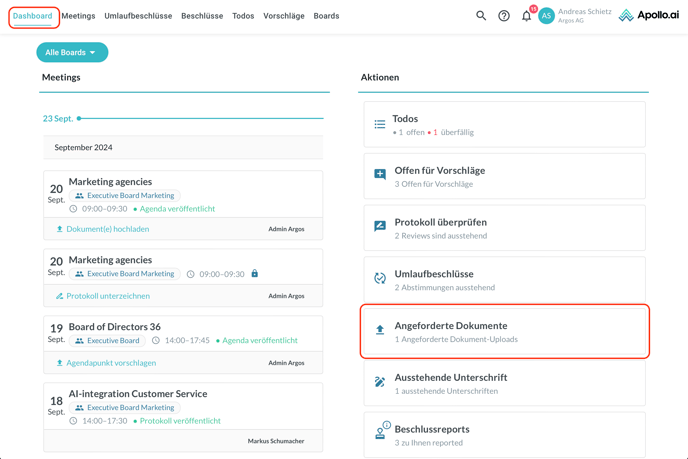Click the Todos list icon

(x=380, y=125)
